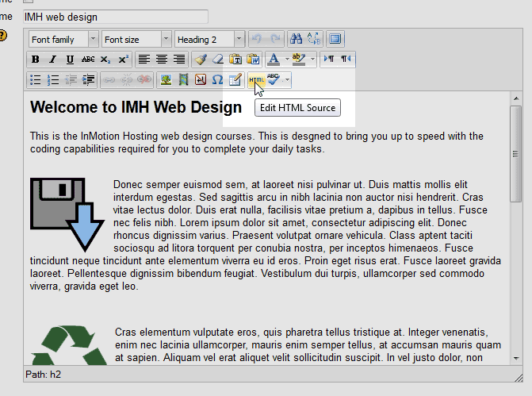This screenshot has width=532, height=396.
Task: Align text left
Action: (x=144, y=60)
